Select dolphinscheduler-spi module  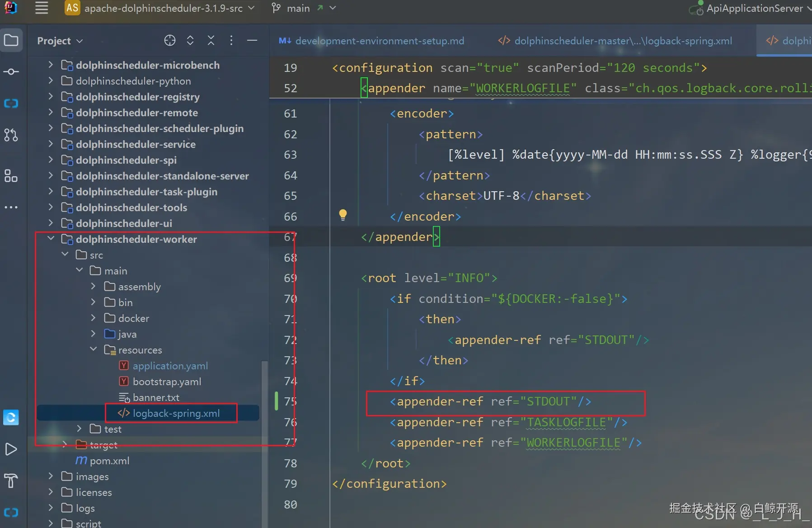[126, 160]
